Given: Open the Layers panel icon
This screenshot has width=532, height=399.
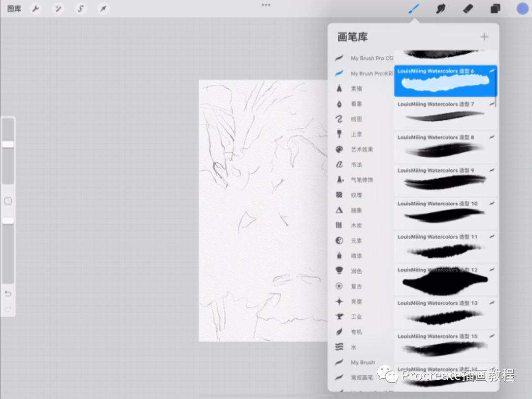Looking at the screenshot, I should point(496,8).
